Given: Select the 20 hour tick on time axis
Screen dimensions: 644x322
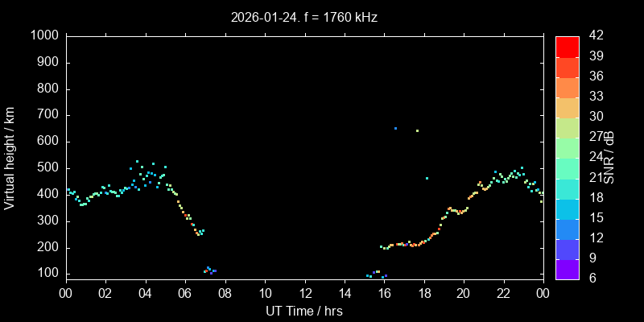Looking at the screenshot, I should point(464,293).
